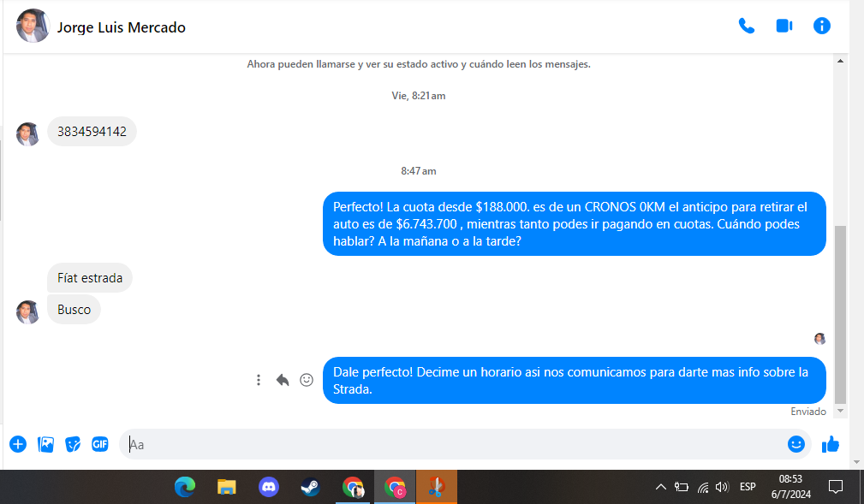Show hidden system tray icons
The height and width of the screenshot is (504, 864).
(x=660, y=487)
